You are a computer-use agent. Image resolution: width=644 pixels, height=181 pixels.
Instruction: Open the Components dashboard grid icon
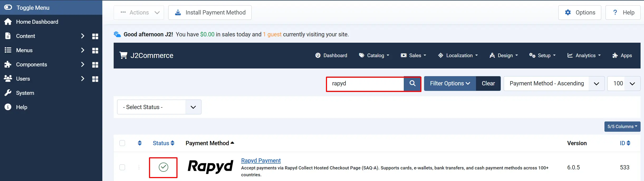pyautogui.click(x=95, y=65)
